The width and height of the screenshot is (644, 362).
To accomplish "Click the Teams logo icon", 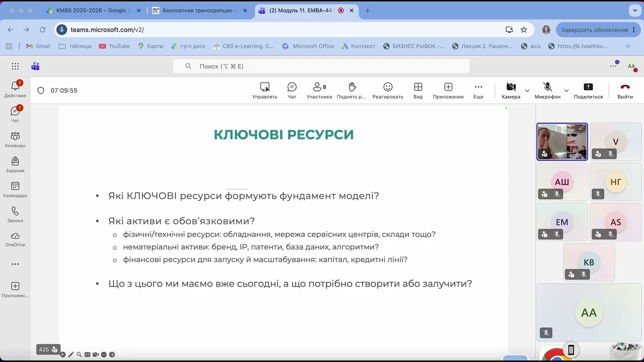I will [35, 66].
